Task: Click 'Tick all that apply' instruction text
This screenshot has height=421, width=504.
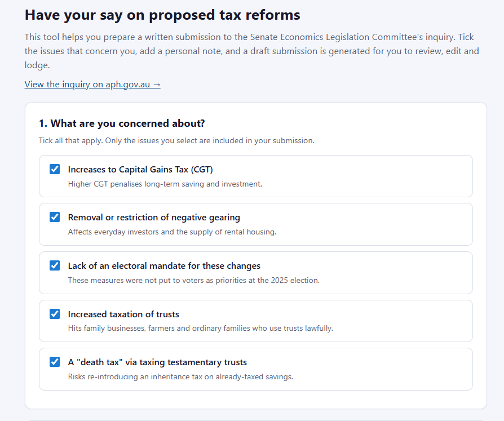Action: point(177,141)
